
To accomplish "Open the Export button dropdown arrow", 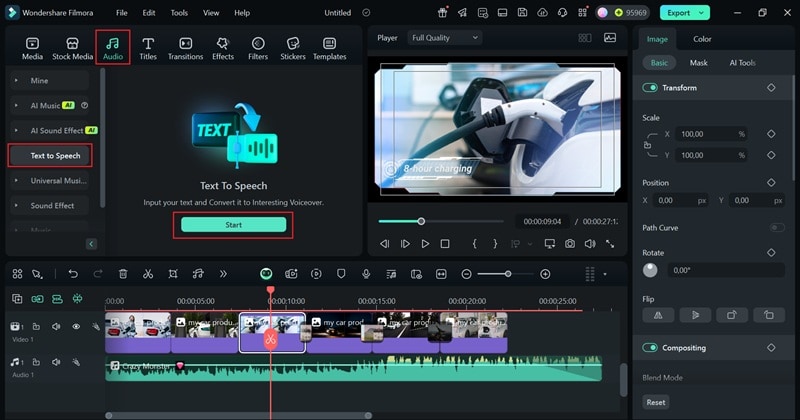I will pos(702,13).
